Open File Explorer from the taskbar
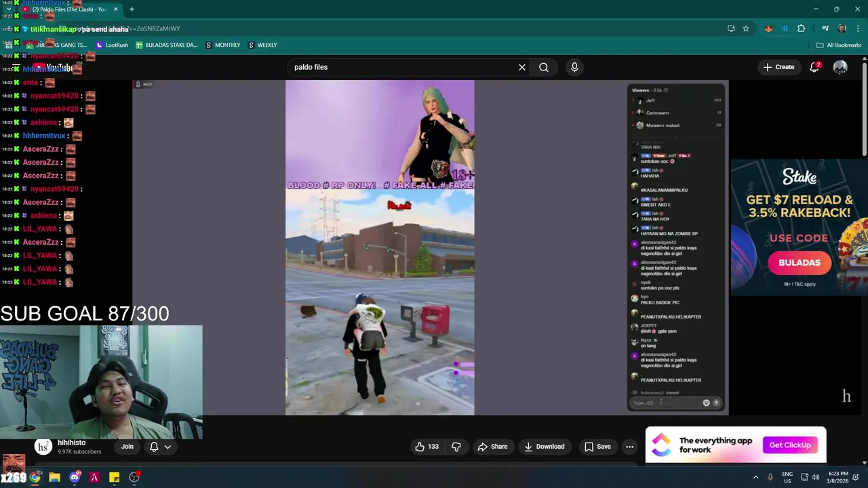 click(55, 477)
